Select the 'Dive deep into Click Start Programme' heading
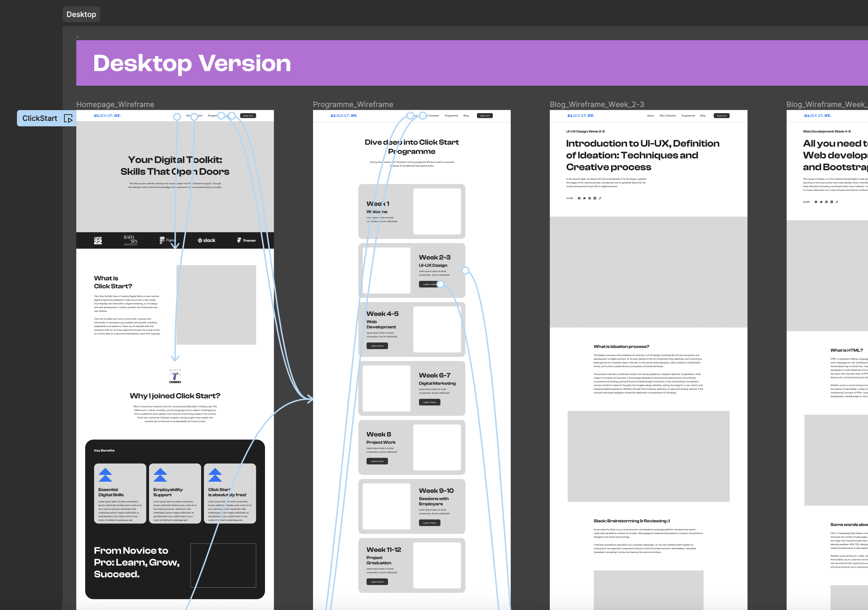The height and width of the screenshot is (610, 868). click(x=412, y=147)
